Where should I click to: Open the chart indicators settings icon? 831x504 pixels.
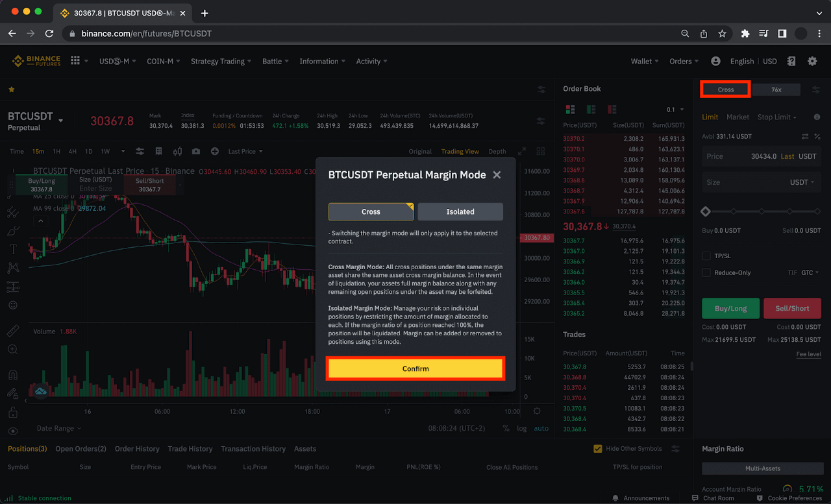[140, 151]
